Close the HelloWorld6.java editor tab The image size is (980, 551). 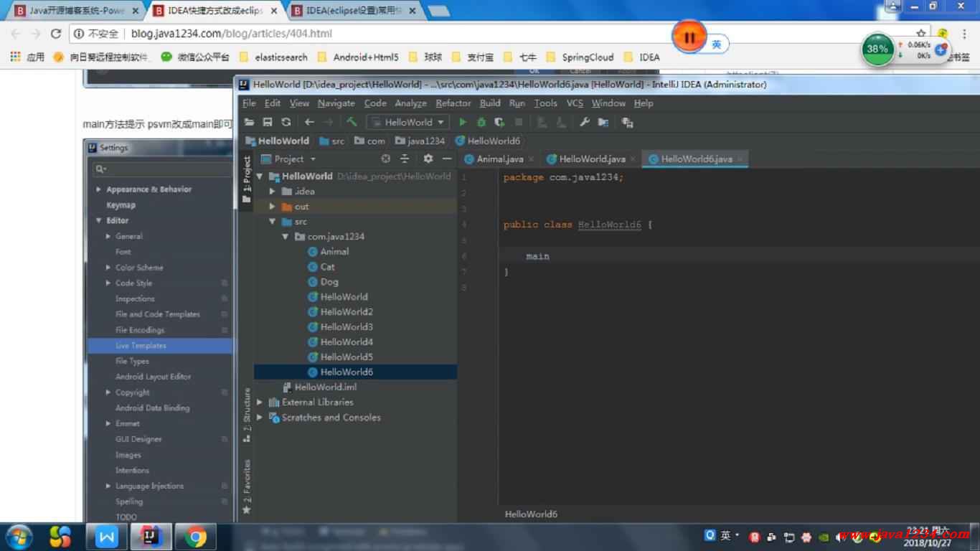(x=740, y=159)
